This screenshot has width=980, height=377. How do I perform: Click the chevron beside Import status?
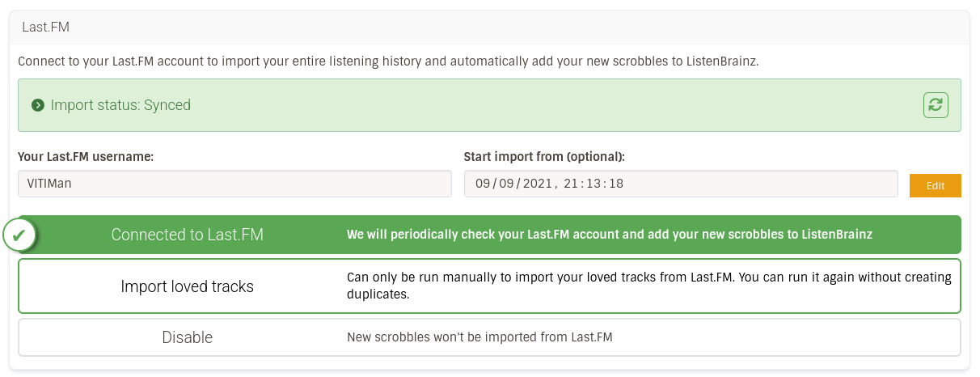point(36,105)
